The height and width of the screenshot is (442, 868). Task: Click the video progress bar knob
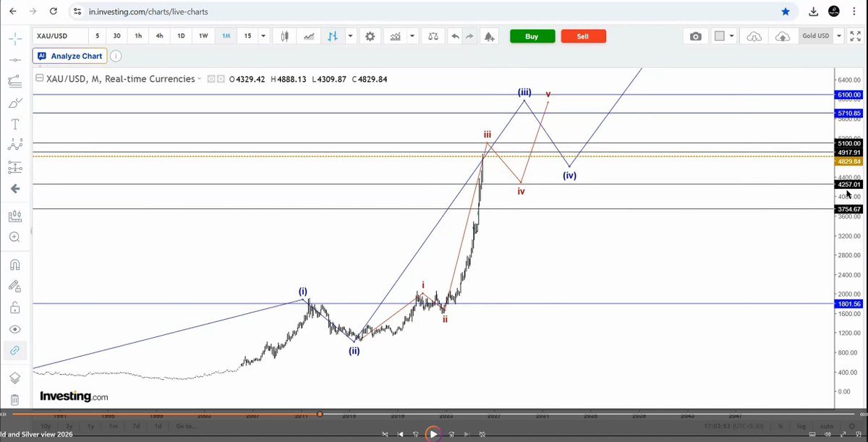pos(320,415)
